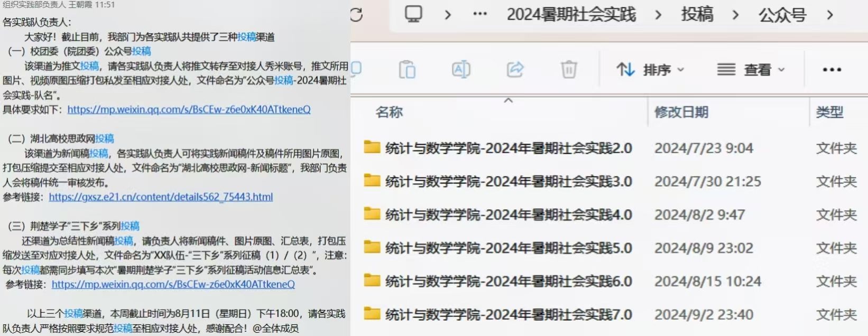Expand chevron after 公众号 in breadcrumb

[830, 15]
